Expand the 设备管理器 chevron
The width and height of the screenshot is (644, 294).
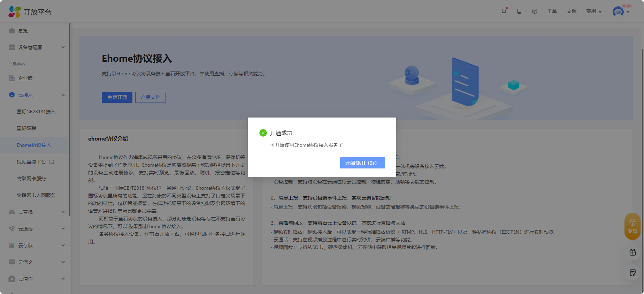[63, 47]
